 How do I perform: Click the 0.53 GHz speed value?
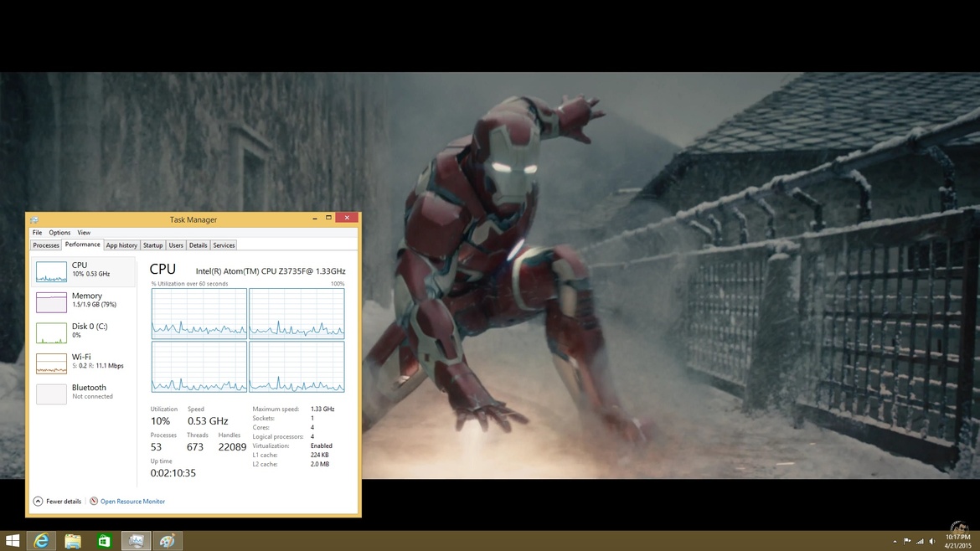point(208,421)
